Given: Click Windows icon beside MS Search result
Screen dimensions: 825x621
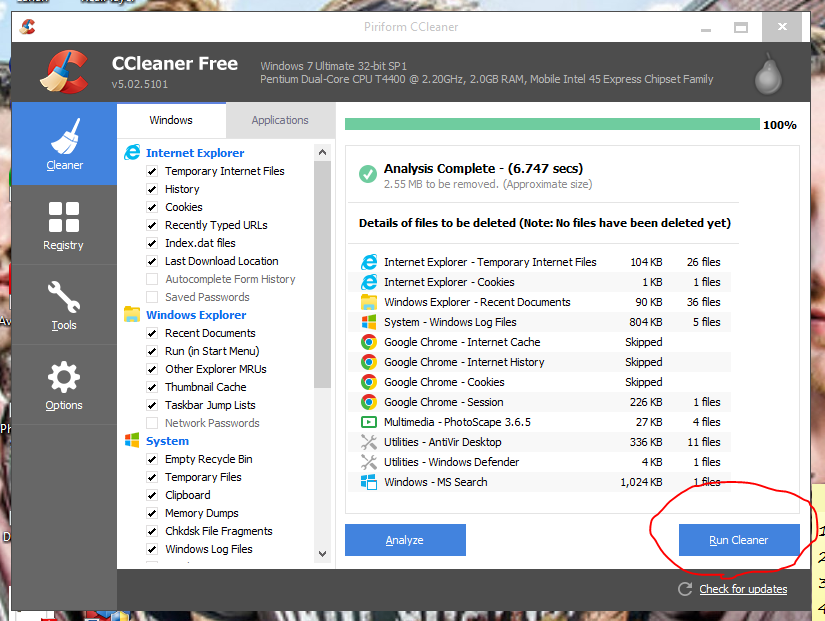Looking at the screenshot, I should (369, 482).
